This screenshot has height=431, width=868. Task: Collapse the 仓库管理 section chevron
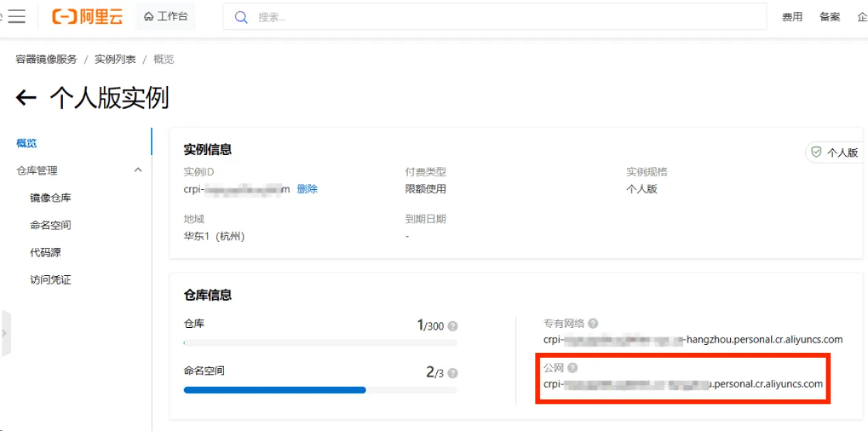pos(138,170)
